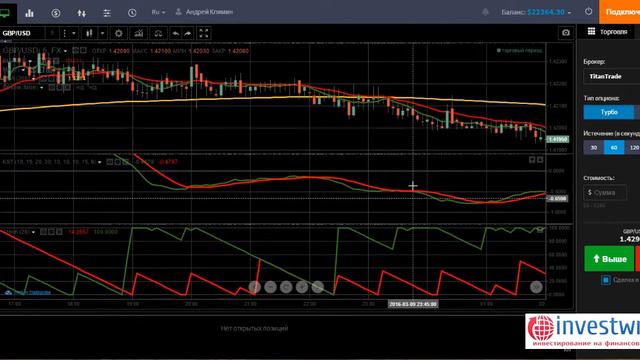Screen dimensions: 640x360
Task: Click the minus zoom-out circular chart button
Action: 270,287
